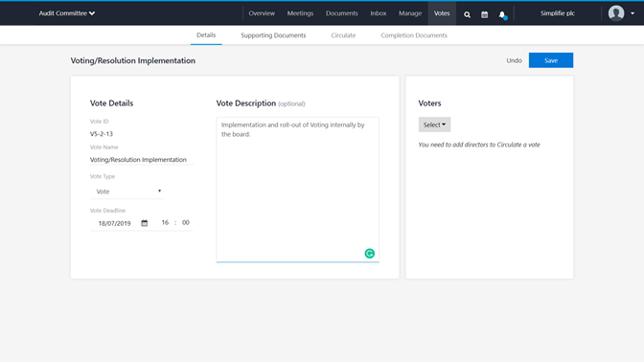Click the Voters heading
Viewport: 644px width, 362px height.
coord(429,103)
